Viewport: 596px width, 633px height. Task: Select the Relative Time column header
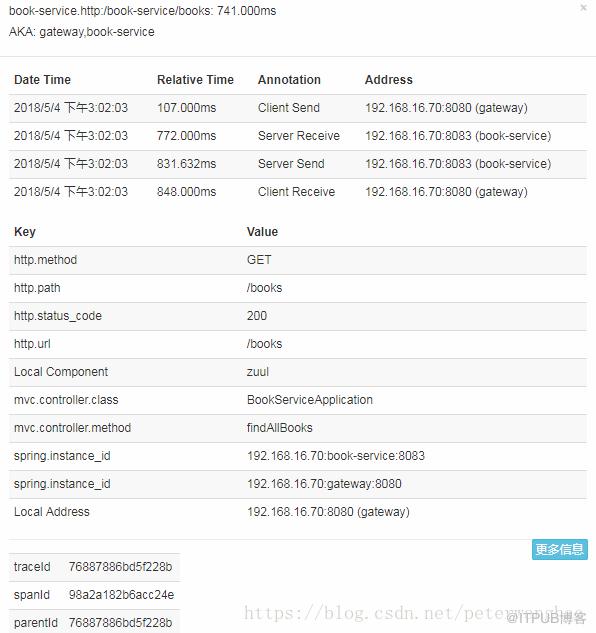pos(195,80)
